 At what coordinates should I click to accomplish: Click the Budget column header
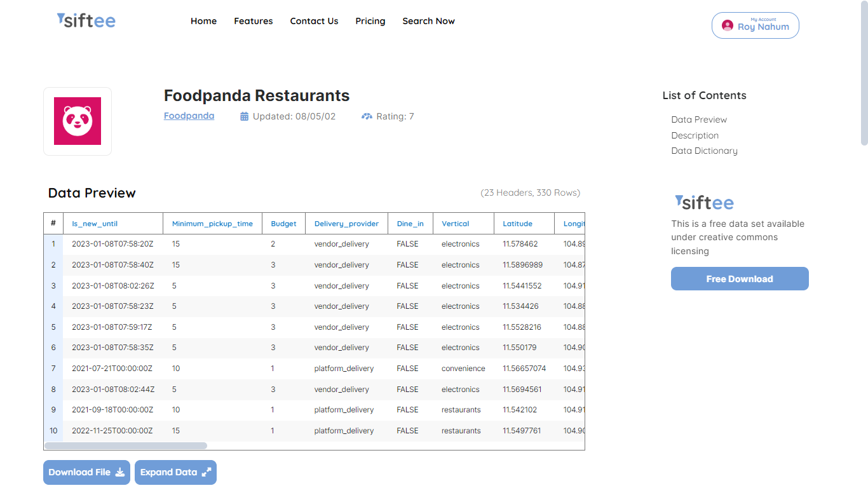tap(283, 224)
